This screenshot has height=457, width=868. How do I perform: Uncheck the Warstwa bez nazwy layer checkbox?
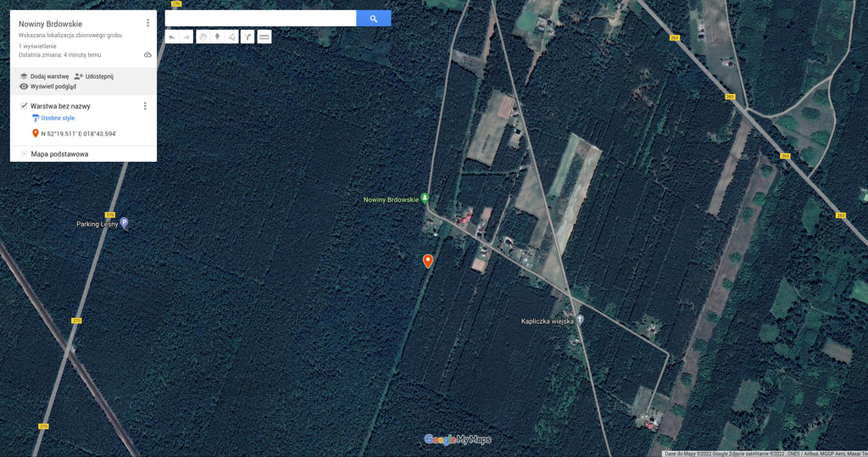(24, 106)
